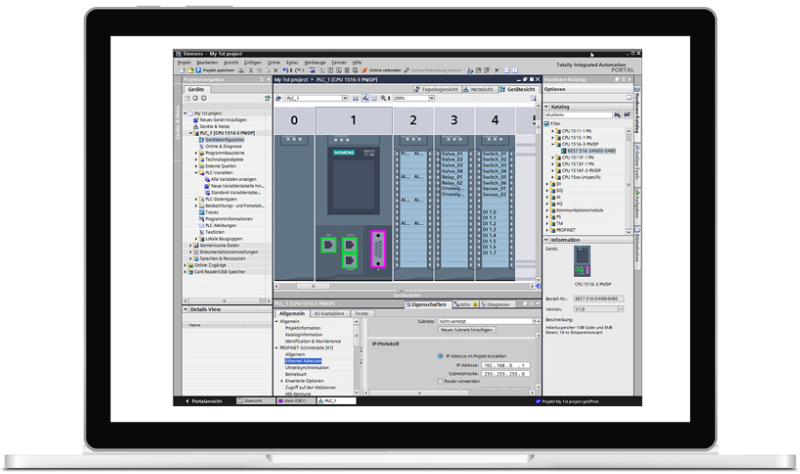The image size is (800, 474).
Task: Select IP-Adresse im Projekt einstellen radio button
Action: (440, 356)
